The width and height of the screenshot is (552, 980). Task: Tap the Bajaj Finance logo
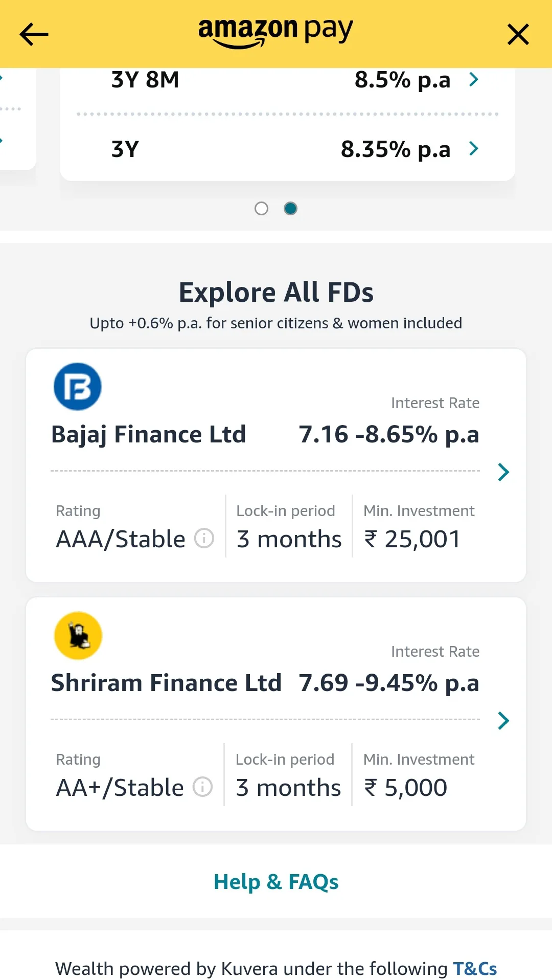point(78,387)
